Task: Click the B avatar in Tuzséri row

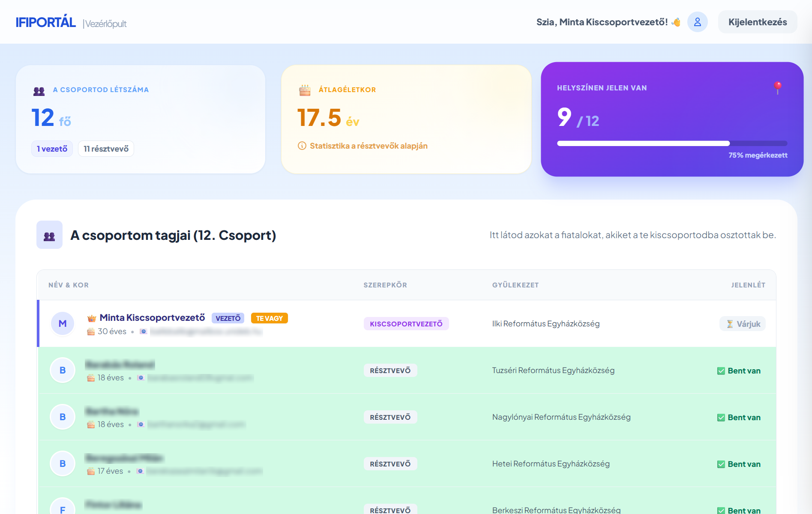Action: click(63, 370)
